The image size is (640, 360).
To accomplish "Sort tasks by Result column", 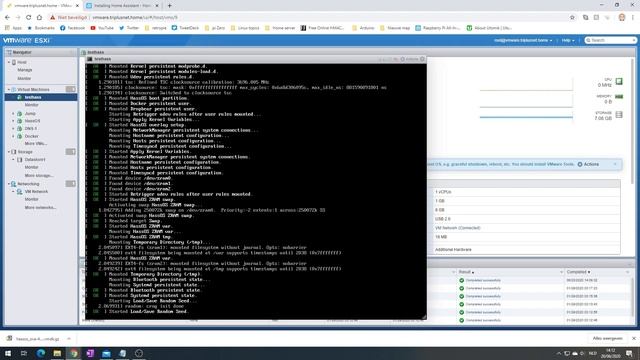I will tap(466, 272).
